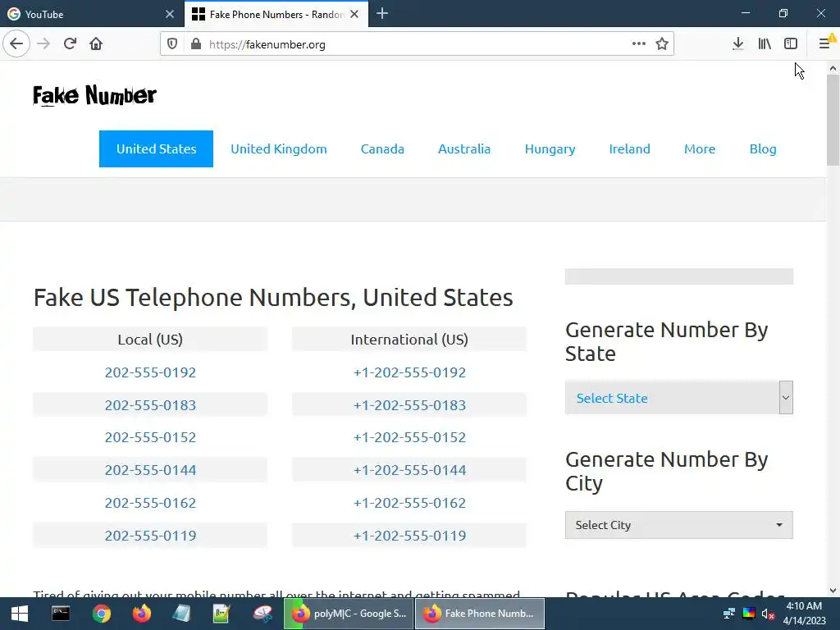Click local number 202-555-0162
This screenshot has height=630, width=840.
tap(151, 503)
